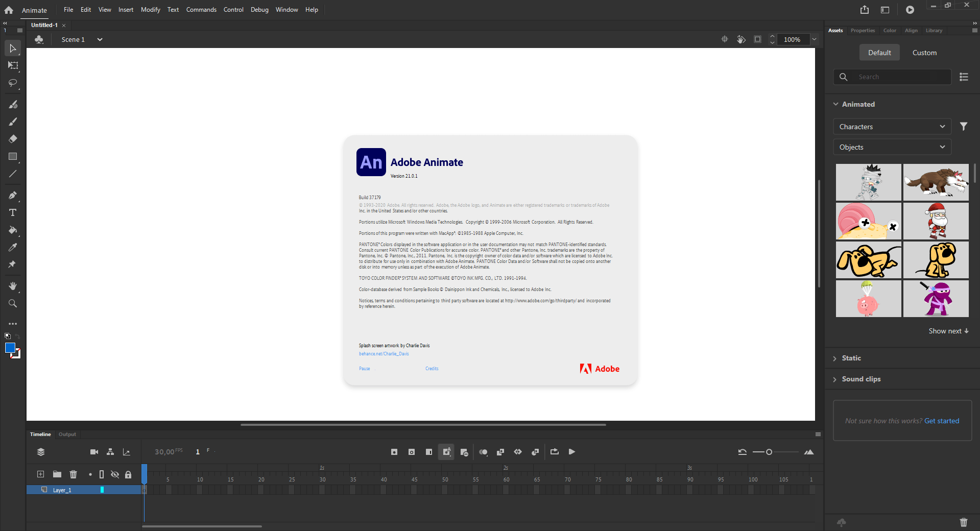980x531 pixels.
Task: Toggle hide all layers eye icon
Action: coord(115,474)
